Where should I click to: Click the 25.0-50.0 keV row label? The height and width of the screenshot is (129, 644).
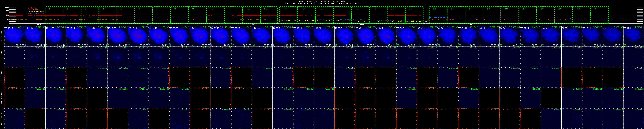pos(2,98)
